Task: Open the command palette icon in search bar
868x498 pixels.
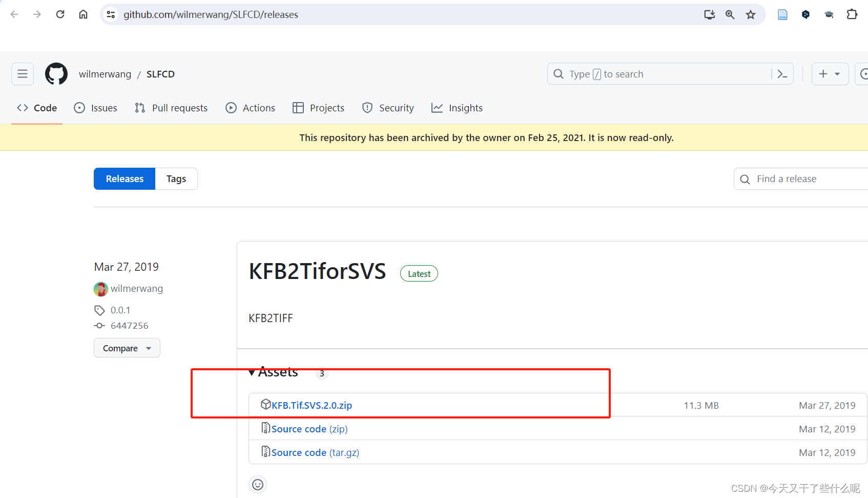Action: (782, 74)
